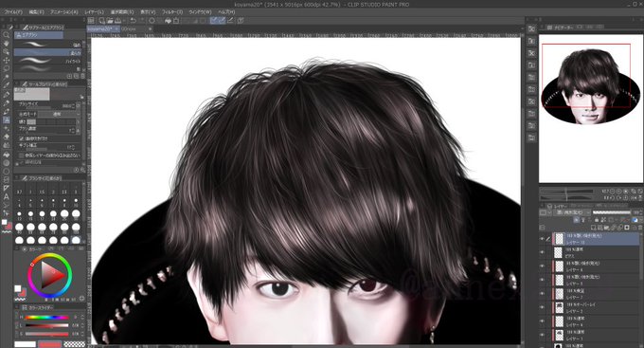Open the ファイル menu
This screenshot has height=348, width=644.
[x=12, y=12]
